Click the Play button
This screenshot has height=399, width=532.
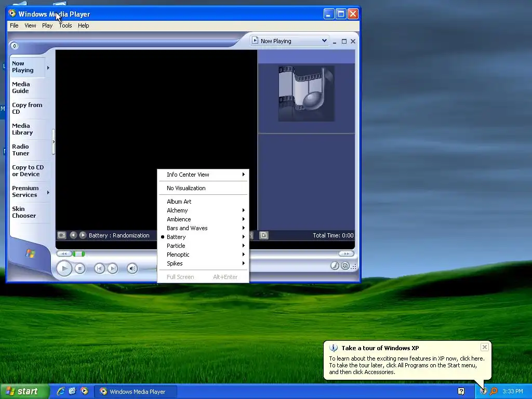[64, 269]
